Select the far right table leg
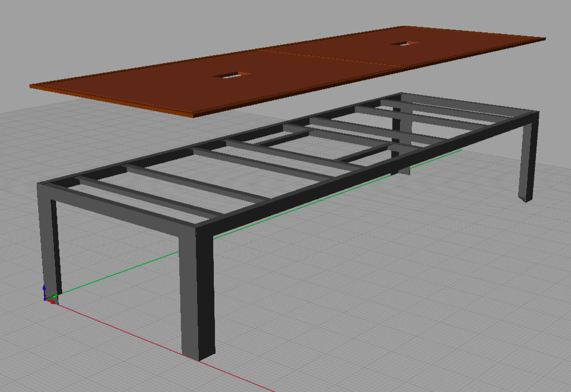Screen dimensions: 571x392 click(528, 160)
